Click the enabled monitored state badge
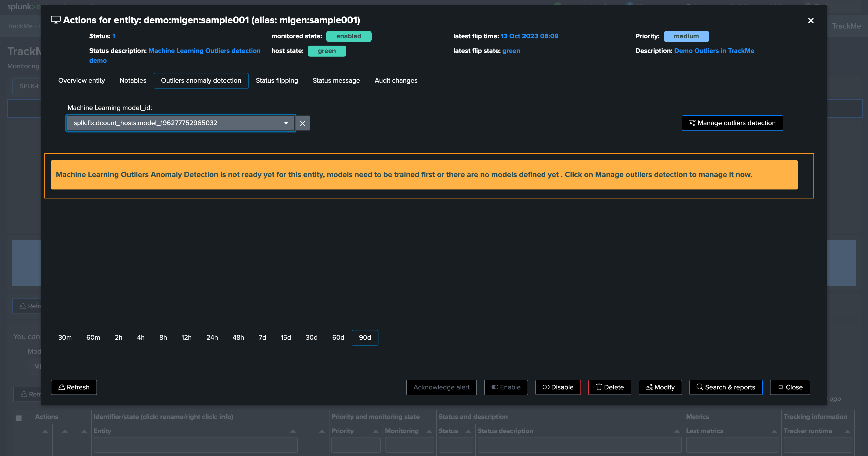The width and height of the screenshot is (868, 456). tap(349, 36)
